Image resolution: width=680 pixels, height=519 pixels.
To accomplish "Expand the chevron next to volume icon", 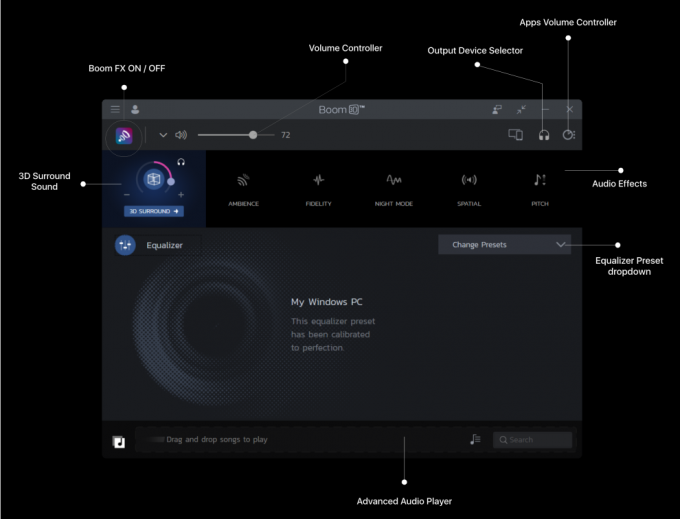I will click(x=163, y=135).
